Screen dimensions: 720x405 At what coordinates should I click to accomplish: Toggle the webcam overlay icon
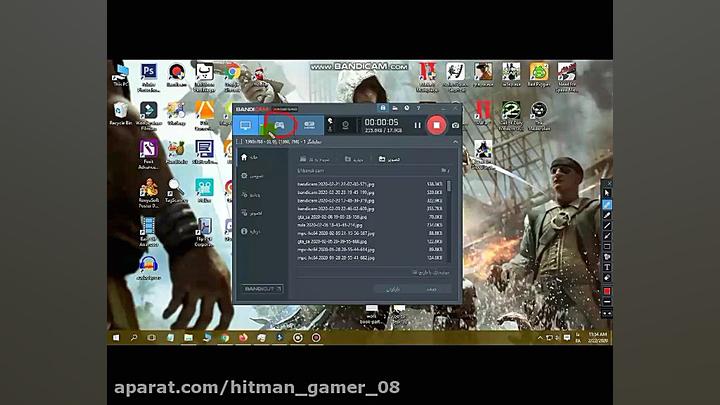coord(345,125)
